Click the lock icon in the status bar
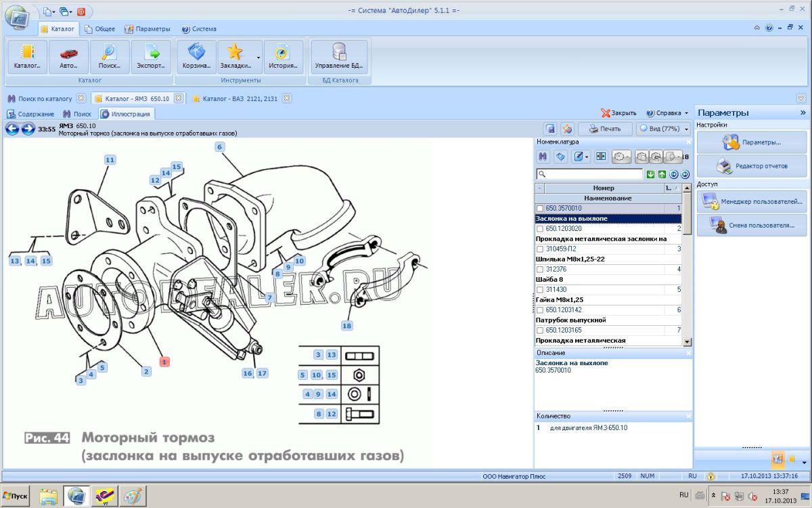 [711, 476]
